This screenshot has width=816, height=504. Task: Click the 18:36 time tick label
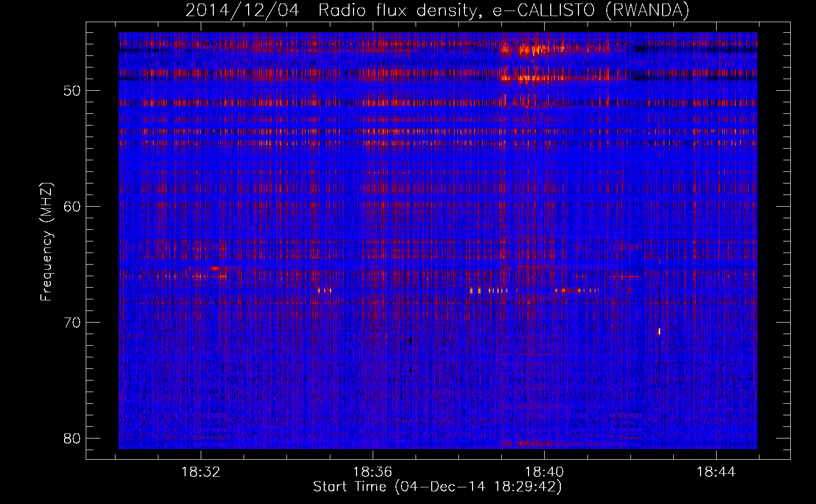click(373, 472)
